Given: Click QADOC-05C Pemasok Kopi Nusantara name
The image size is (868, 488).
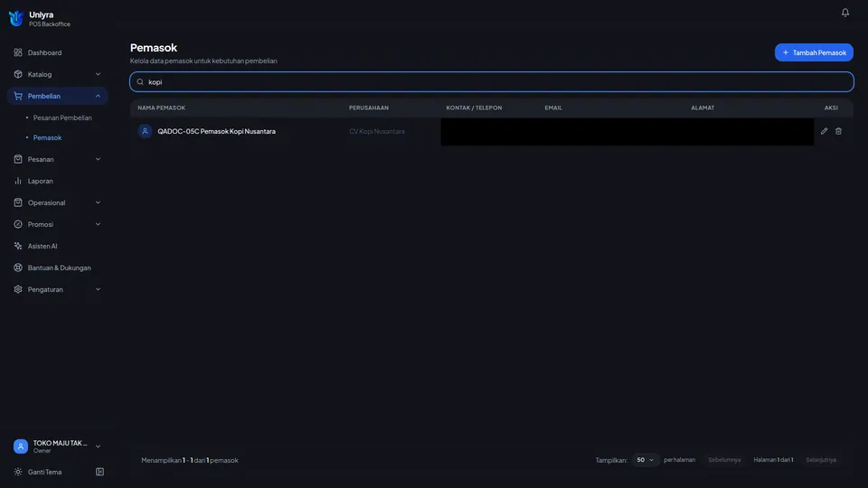Looking at the screenshot, I should [216, 131].
